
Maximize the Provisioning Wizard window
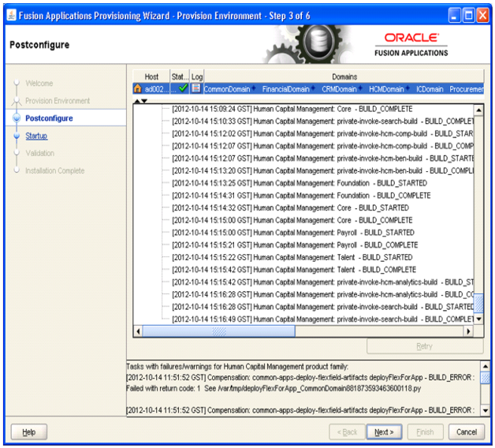[x=468, y=16]
